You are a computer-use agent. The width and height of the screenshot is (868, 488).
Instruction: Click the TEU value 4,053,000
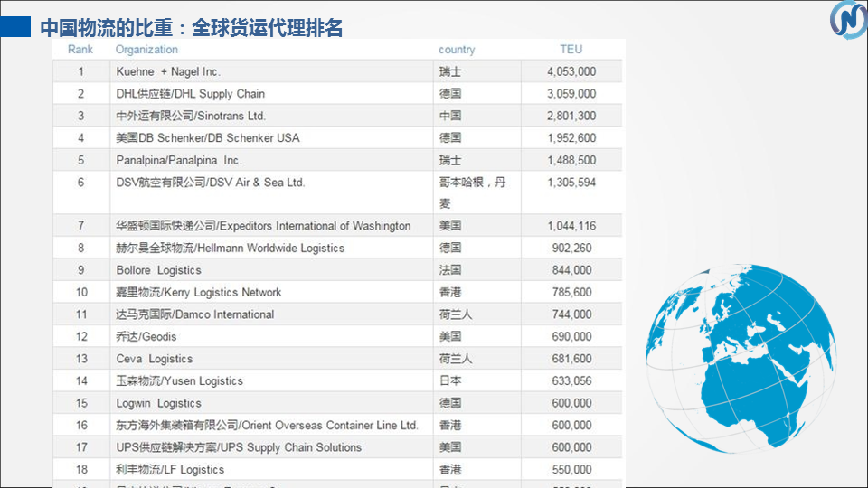point(571,71)
